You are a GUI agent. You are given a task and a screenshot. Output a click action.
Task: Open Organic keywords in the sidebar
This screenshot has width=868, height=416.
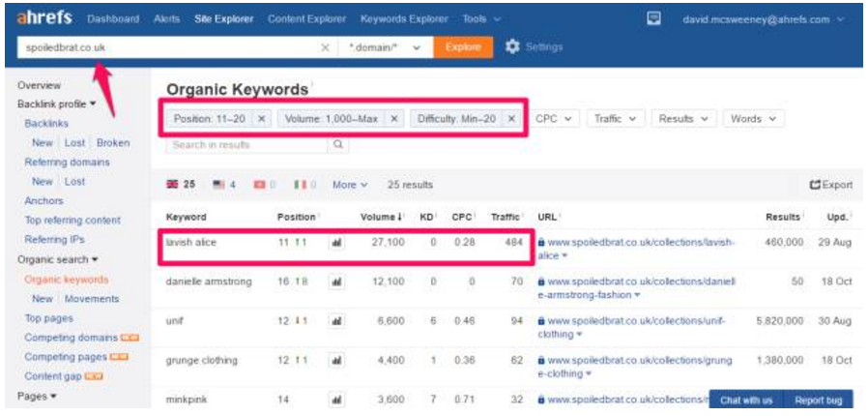pyautogui.click(x=67, y=280)
